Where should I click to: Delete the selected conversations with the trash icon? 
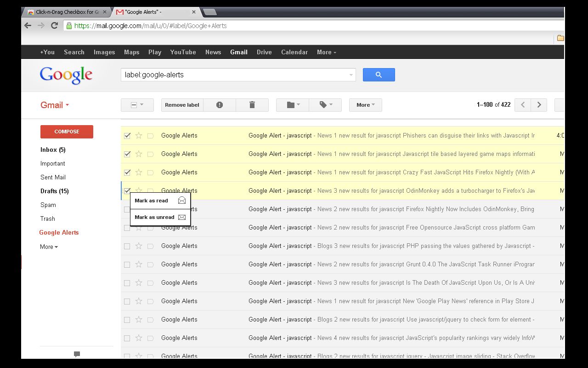tap(252, 105)
